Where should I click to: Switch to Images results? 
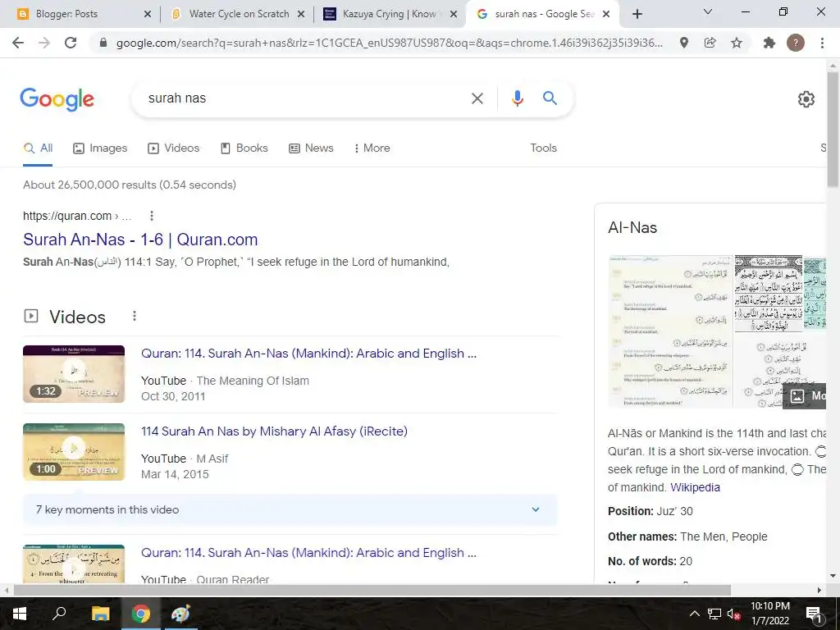click(100, 148)
